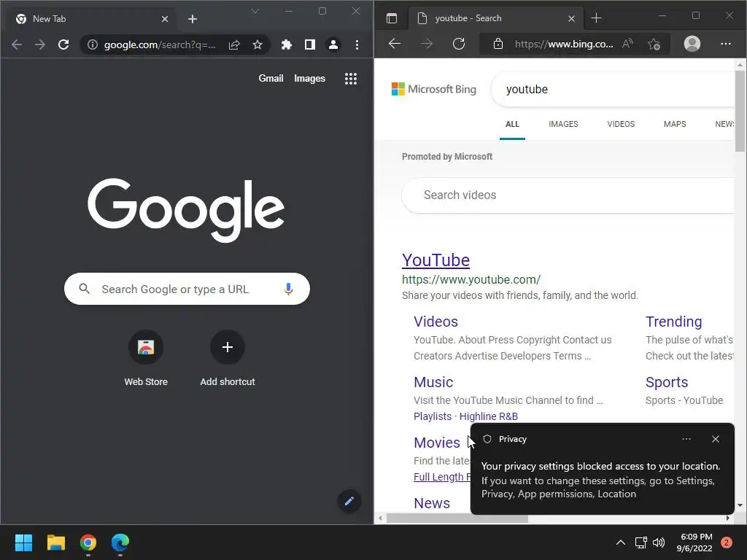Open Privacy notification options menu
The height and width of the screenshot is (560, 747).
[686, 439]
